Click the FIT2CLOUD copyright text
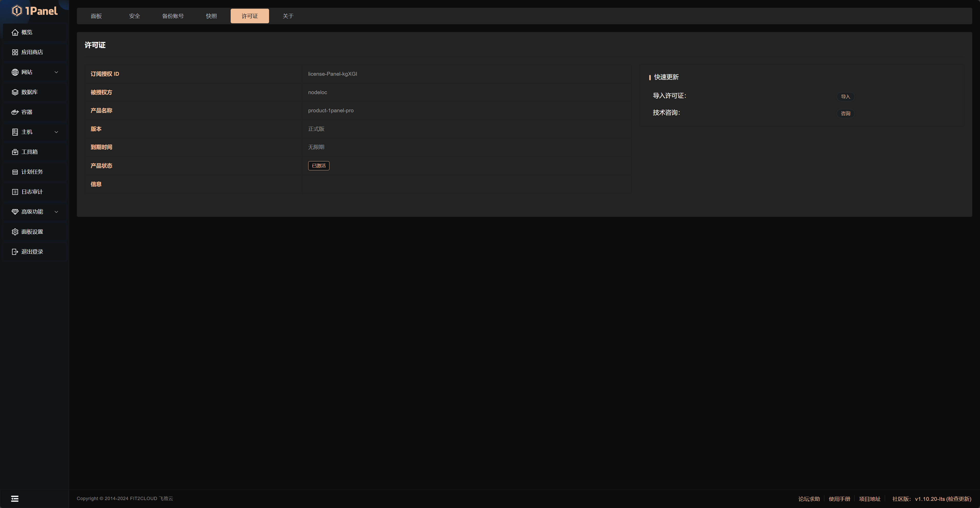The image size is (980, 508). coord(125,499)
